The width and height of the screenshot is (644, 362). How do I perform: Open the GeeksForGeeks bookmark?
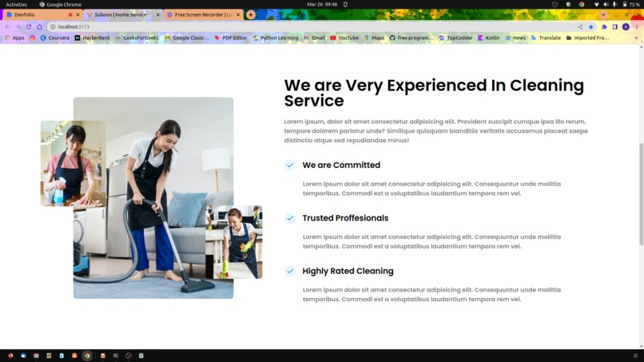[x=137, y=38]
